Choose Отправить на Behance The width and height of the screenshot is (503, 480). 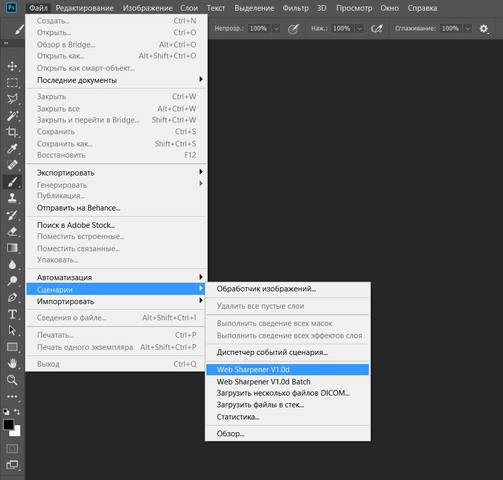[x=116, y=208]
